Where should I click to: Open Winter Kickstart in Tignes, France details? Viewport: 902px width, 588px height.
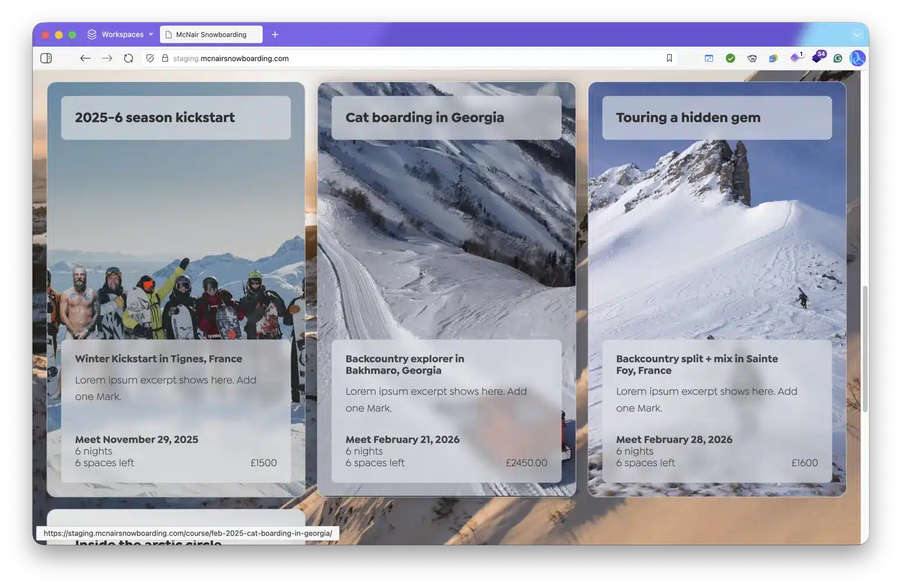158,358
